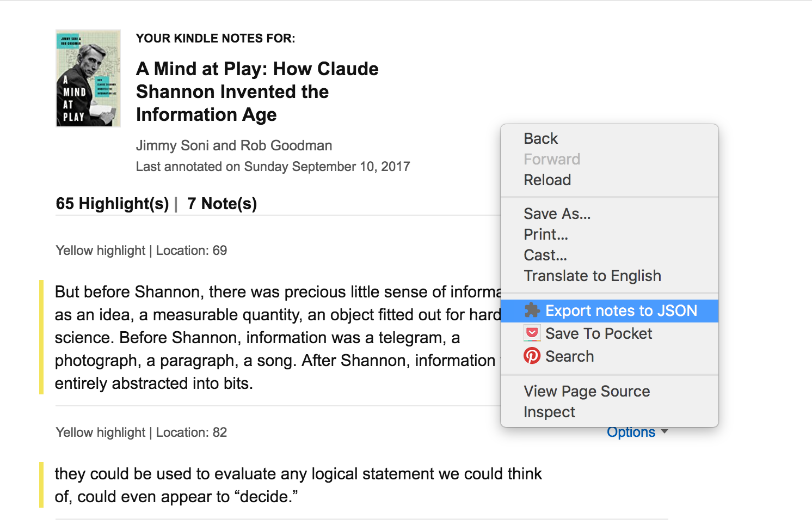Click the Pinterest Search entry
Image resolution: width=812 pixels, height=530 pixels.
click(569, 356)
